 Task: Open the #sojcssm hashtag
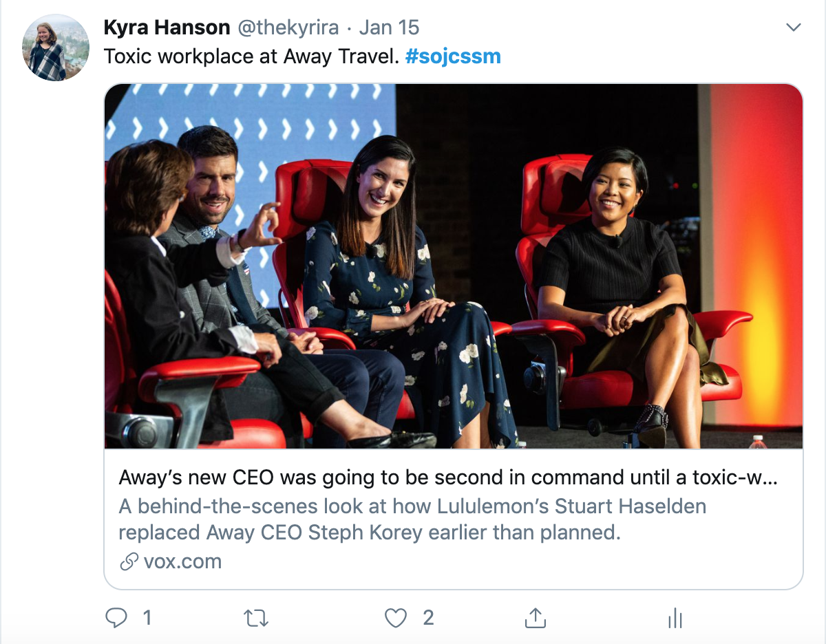pyautogui.click(x=453, y=56)
